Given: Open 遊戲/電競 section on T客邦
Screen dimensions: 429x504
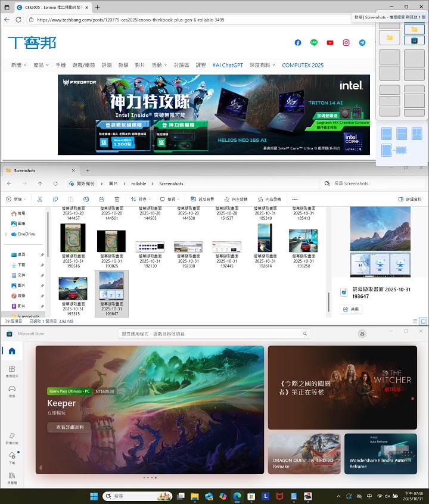Looking at the screenshot, I should coord(83,66).
